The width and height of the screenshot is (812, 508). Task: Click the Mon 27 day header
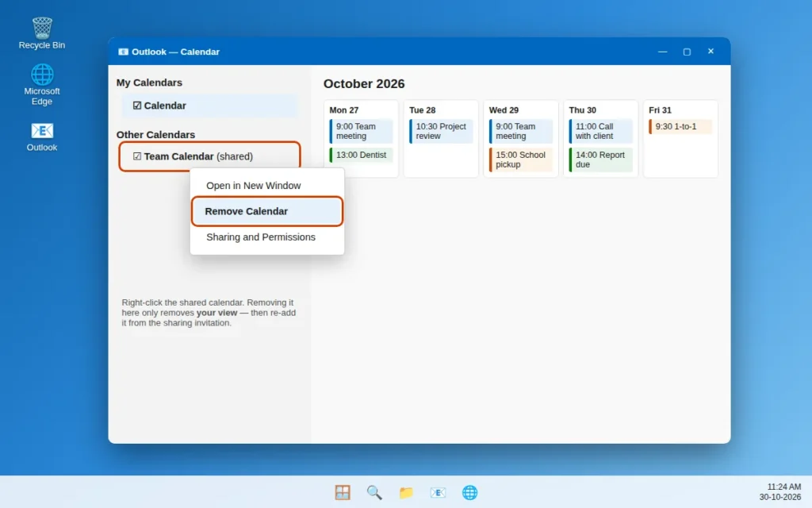tap(344, 110)
